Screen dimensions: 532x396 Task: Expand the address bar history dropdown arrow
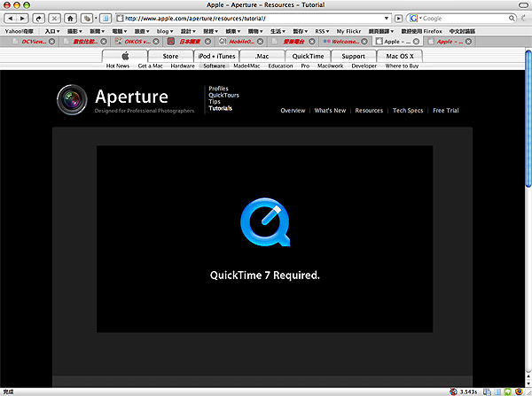(386, 19)
